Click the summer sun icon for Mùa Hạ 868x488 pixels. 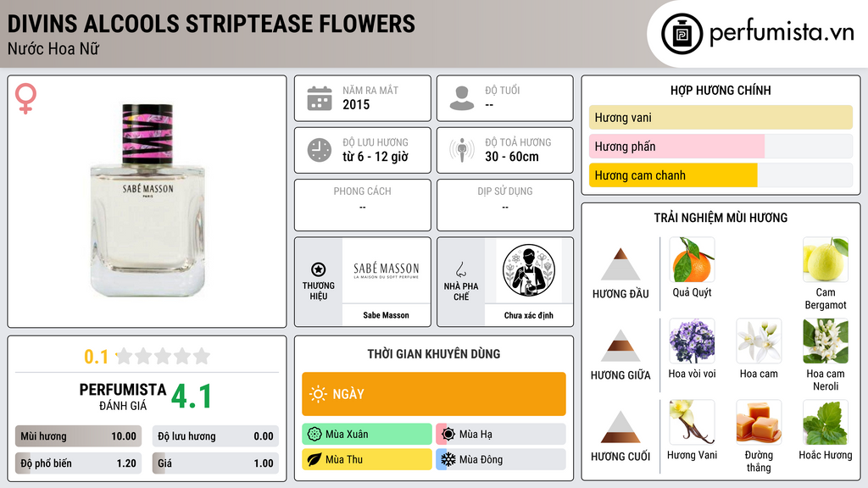tap(448, 435)
